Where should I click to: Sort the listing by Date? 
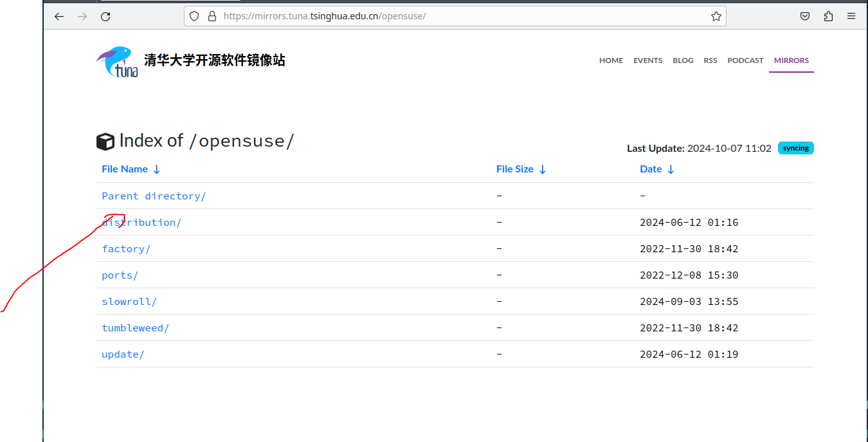(657, 169)
